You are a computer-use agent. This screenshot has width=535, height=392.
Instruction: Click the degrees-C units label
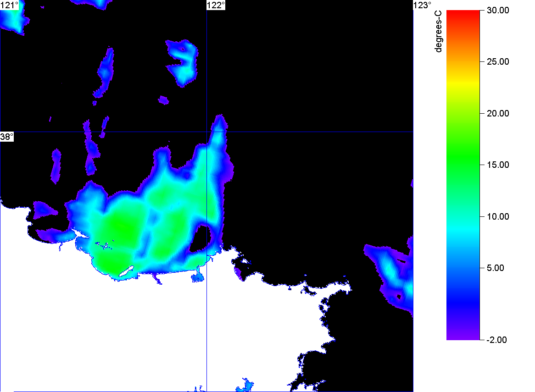coord(439,31)
